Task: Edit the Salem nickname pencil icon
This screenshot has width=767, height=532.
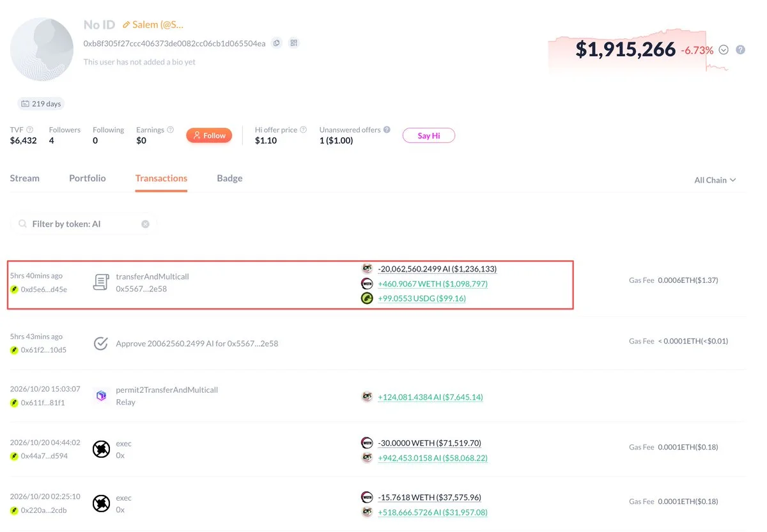Action: [x=127, y=25]
